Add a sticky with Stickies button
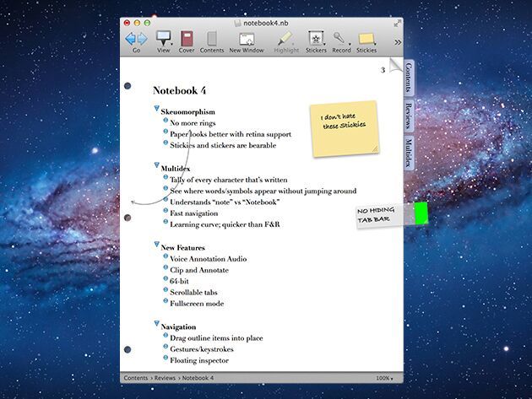 pos(366,39)
